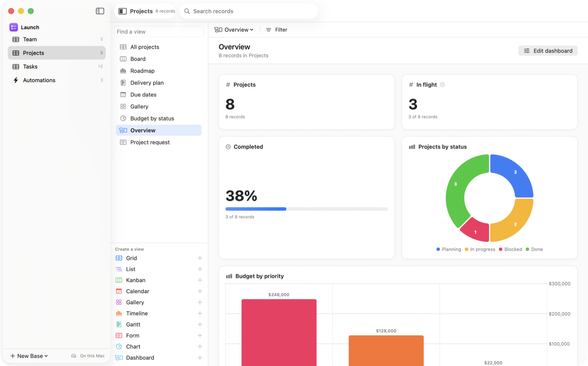Open the Roadmap view
Screen dimensions: 588x366
(x=159, y=71)
